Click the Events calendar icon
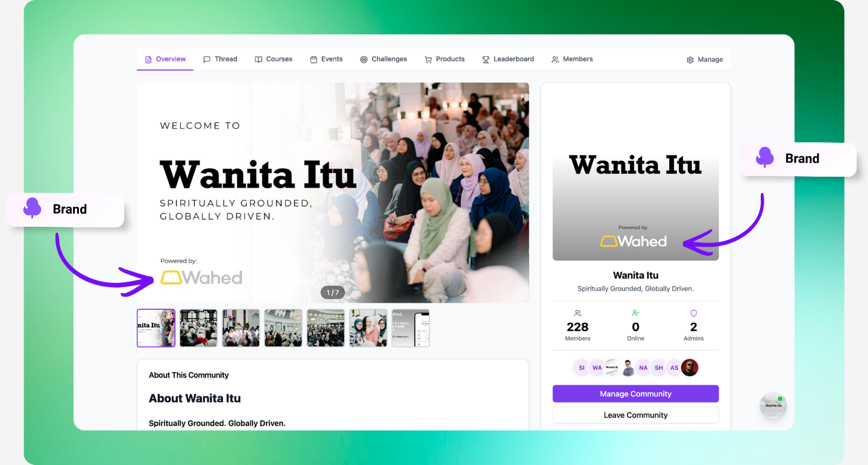This screenshot has width=868, height=465. click(313, 60)
